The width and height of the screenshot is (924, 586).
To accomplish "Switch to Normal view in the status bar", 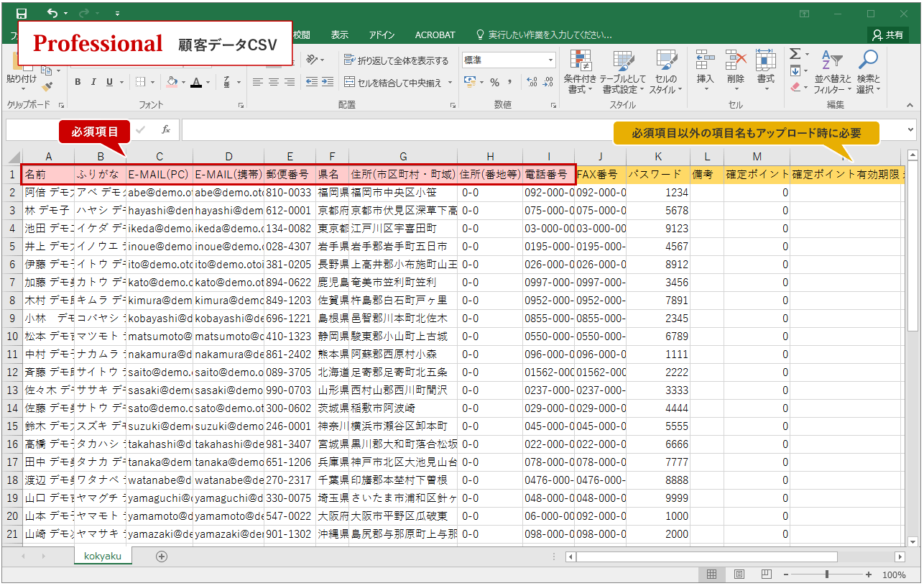I will (712, 574).
